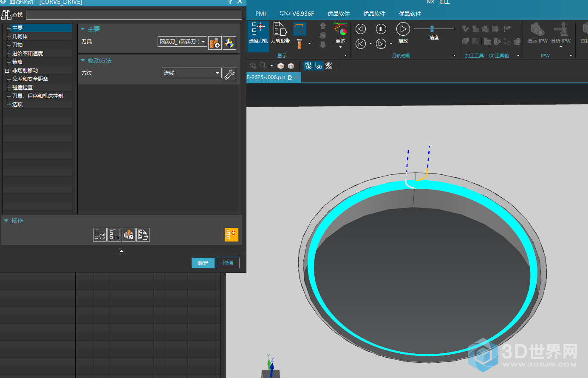Click the down arrow icon in 显示 group
The image size is (588, 378).
pyautogui.click(x=323, y=45)
